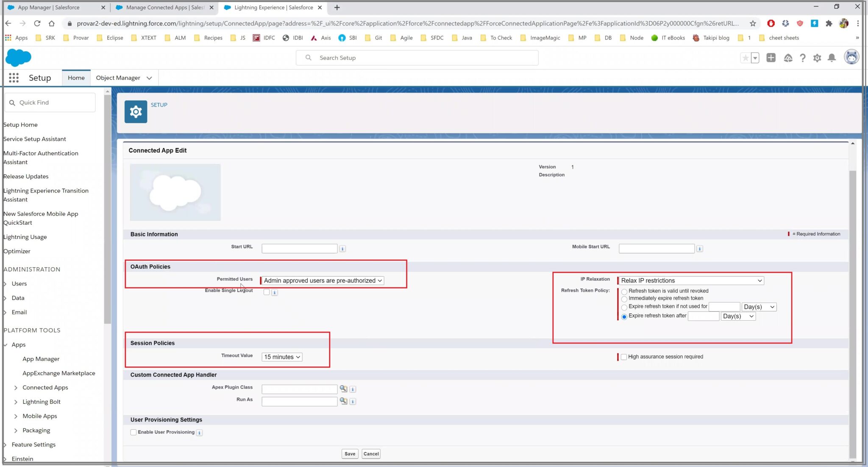Open the IP Relaxation dropdown
Viewport: 868px width, 467px height.
[691, 280]
